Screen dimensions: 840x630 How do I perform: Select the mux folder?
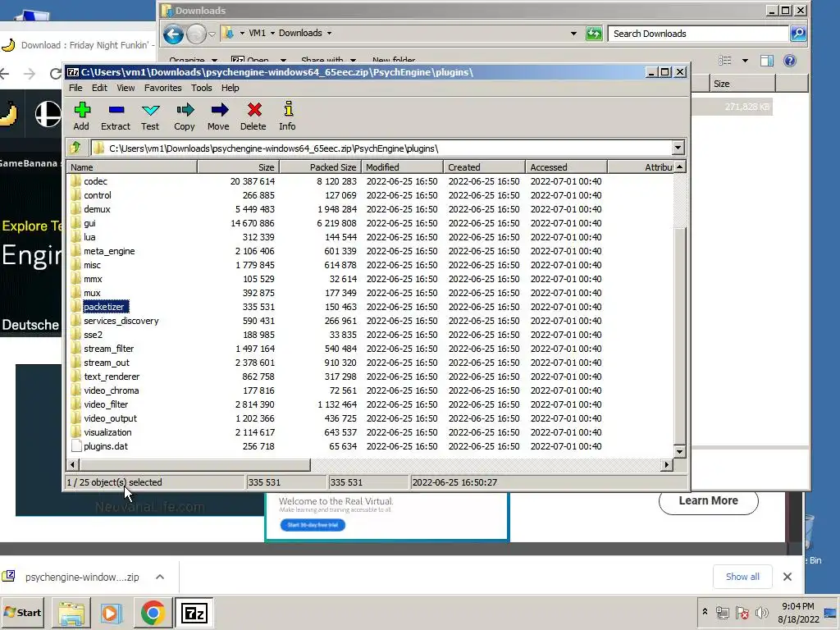point(92,293)
